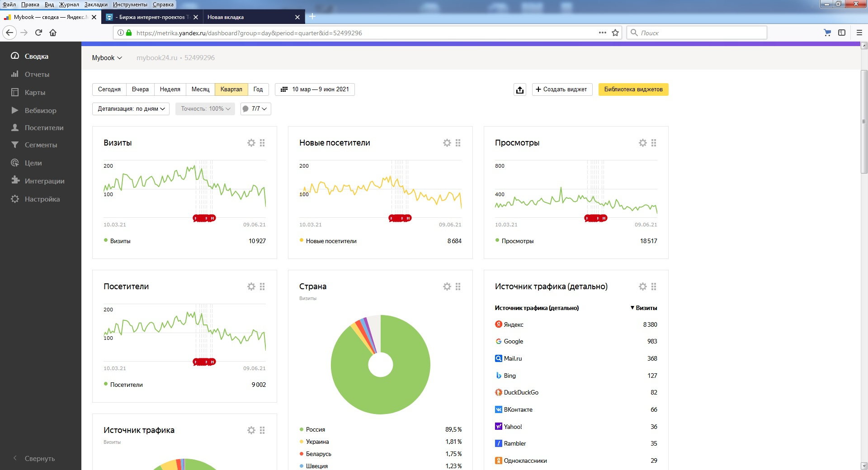
Task: Bookmark page with the star icon
Action: [x=615, y=33]
